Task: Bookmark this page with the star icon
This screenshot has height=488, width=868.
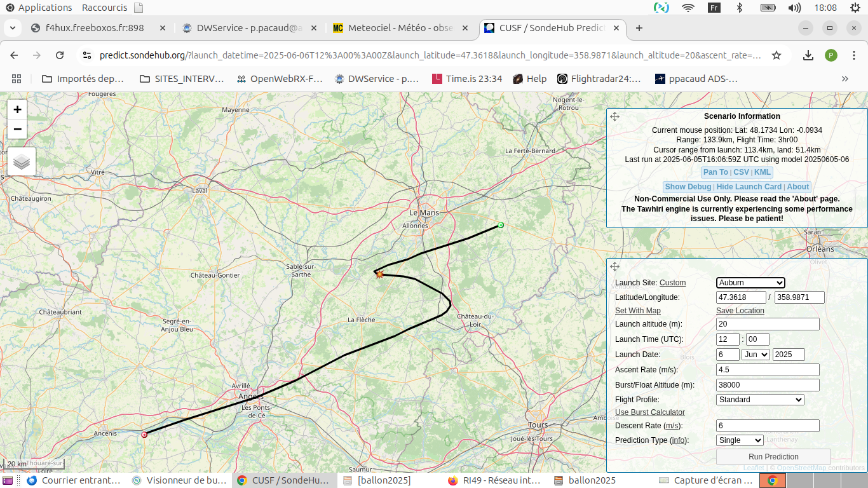Action: coord(776,55)
